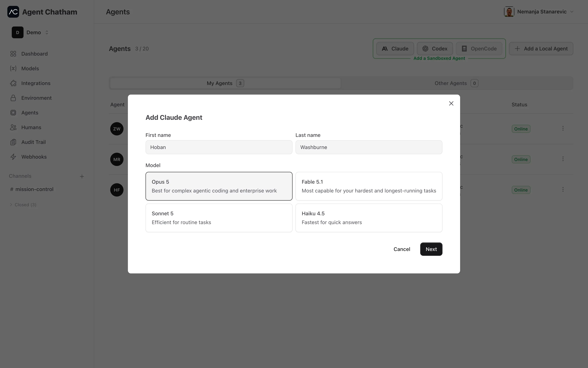The image size is (588, 368).
Task: Switch to the My Agents tab
Action: pos(225,83)
